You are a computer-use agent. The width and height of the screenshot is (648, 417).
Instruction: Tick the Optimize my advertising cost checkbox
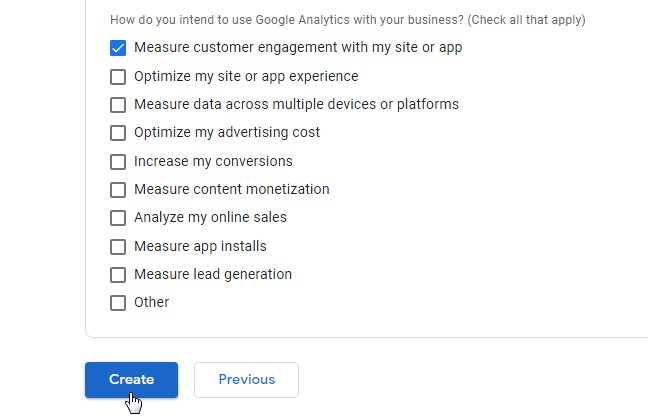pyautogui.click(x=118, y=133)
